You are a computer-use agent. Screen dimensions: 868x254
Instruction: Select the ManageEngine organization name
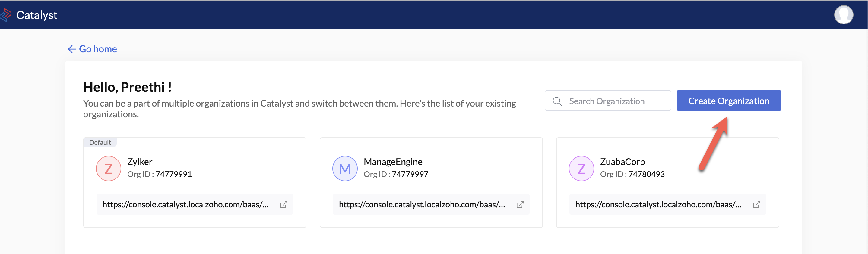393,162
